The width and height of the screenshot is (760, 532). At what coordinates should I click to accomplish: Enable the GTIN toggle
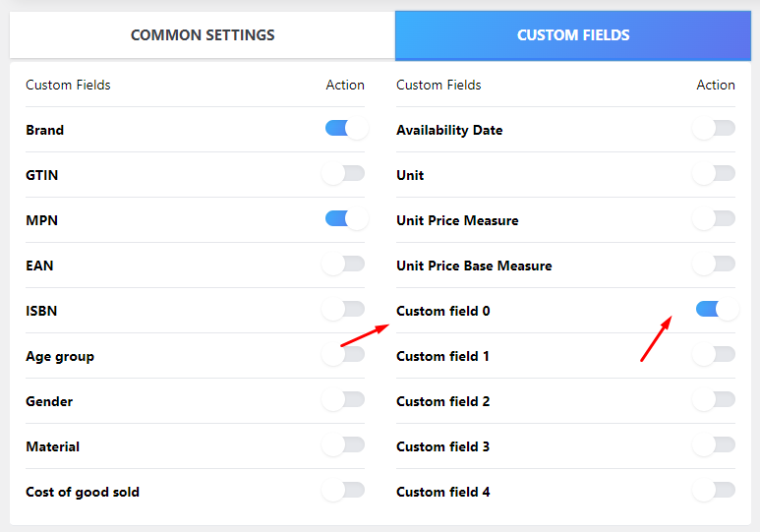pyautogui.click(x=345, y=174)
